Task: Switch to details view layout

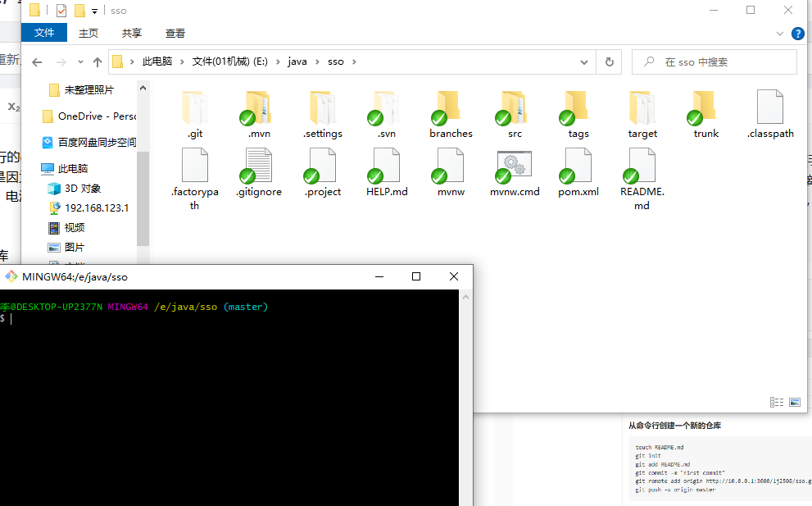Action: click(776, 403)
